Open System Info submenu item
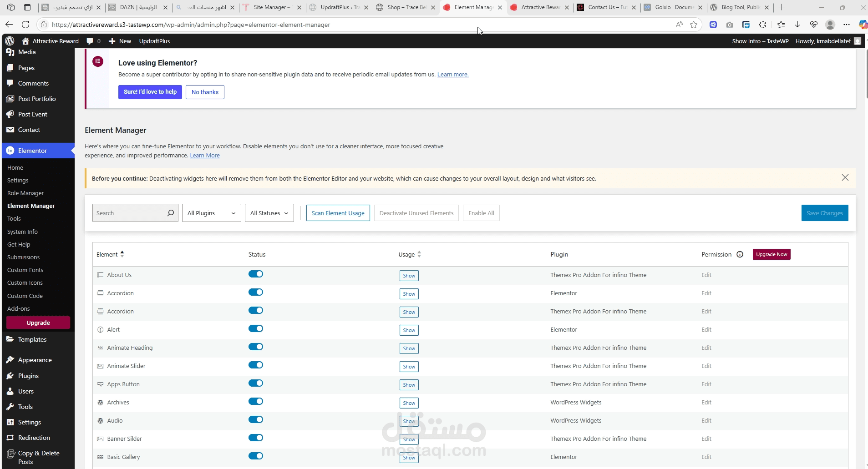This screenshot has width=868, height=469. click(x=22, y=232)
